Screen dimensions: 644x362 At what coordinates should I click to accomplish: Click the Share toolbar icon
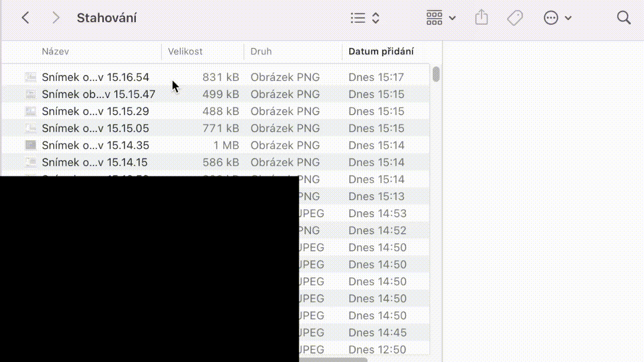click(x=481, y=18)
